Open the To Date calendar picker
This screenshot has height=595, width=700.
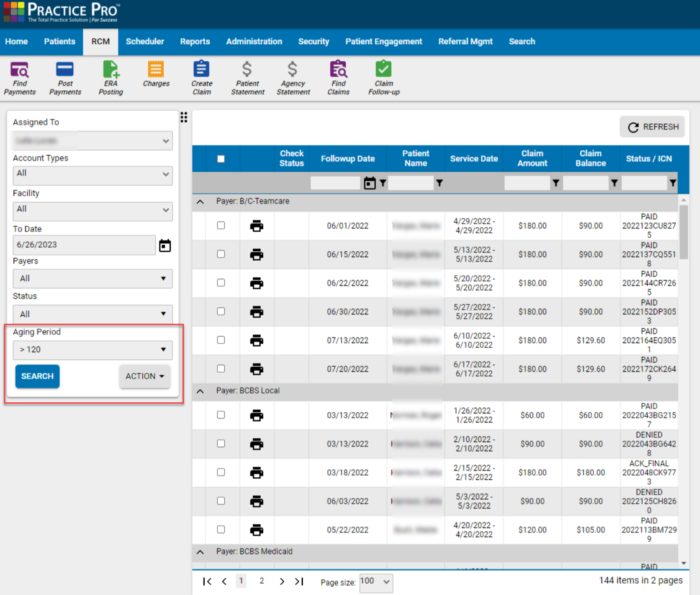tap(165, 245)
